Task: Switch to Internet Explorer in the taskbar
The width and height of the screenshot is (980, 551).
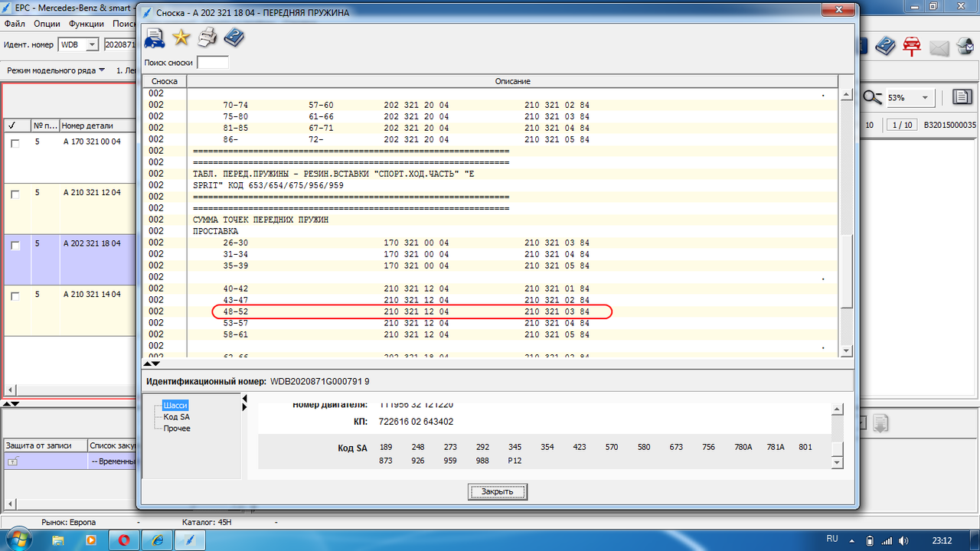Action: point(158,540)
